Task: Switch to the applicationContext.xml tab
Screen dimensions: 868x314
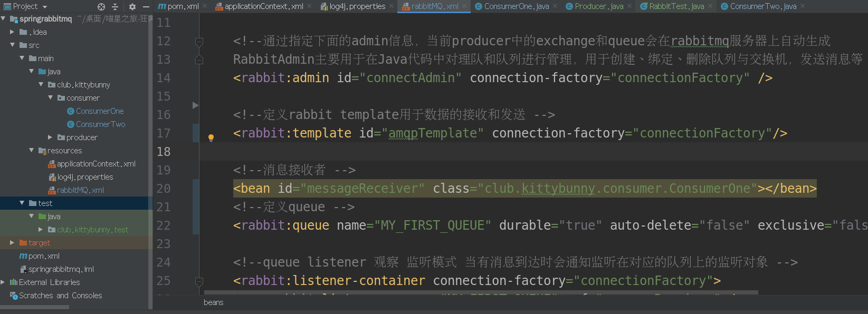Action: (x=263, y=6)
